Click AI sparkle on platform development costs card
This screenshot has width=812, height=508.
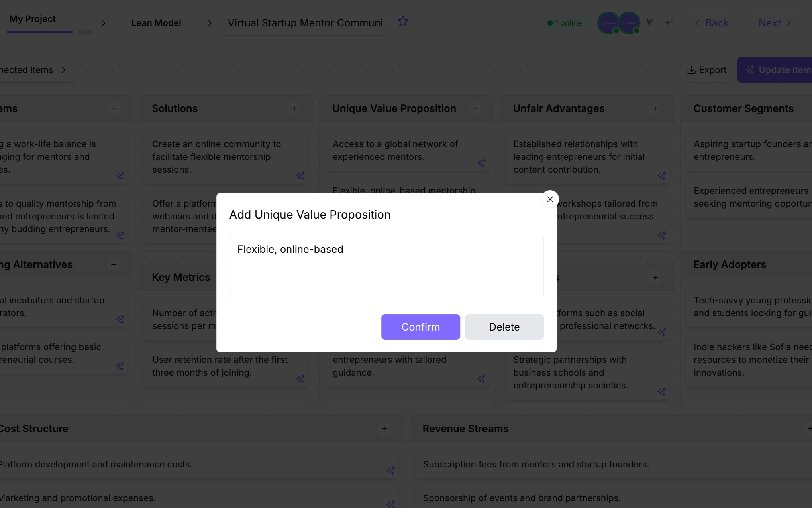pos(391,471)
